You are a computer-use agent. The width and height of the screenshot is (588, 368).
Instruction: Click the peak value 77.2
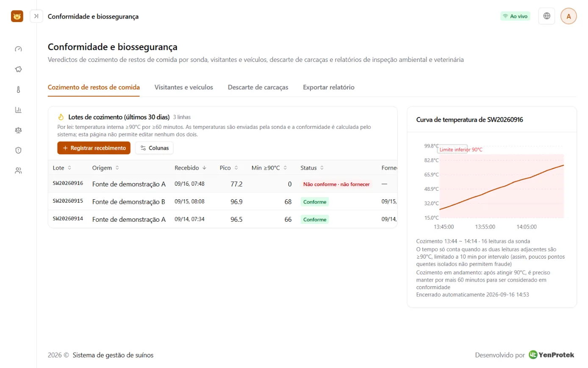236,184
